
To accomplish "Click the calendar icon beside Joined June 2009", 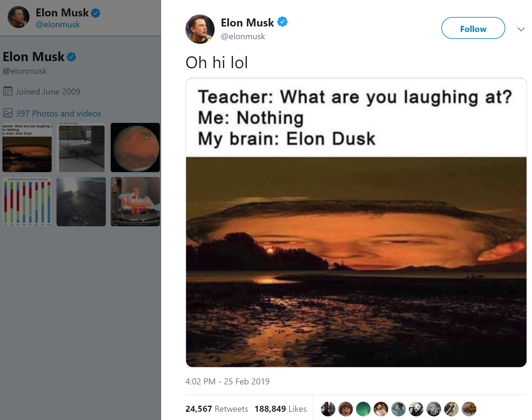I will pos(8,91).
